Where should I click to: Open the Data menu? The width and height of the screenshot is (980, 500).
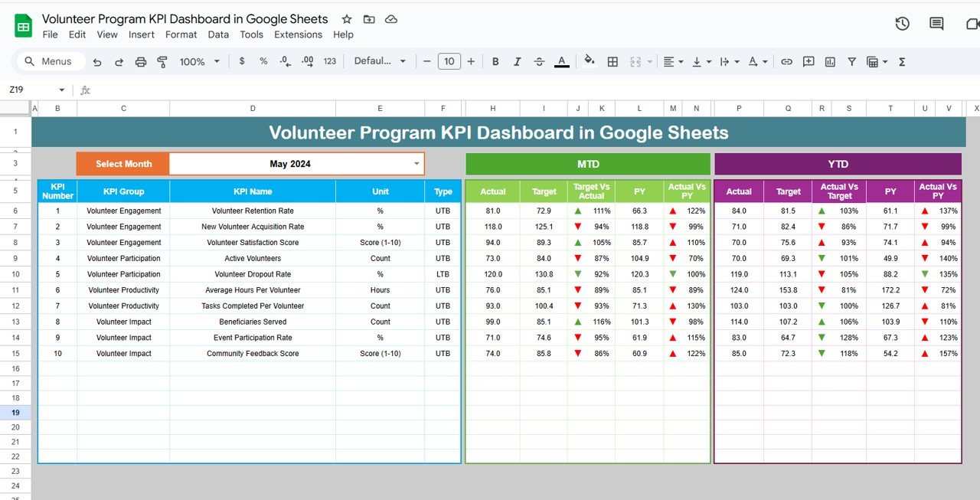click(x=218, y=34)
